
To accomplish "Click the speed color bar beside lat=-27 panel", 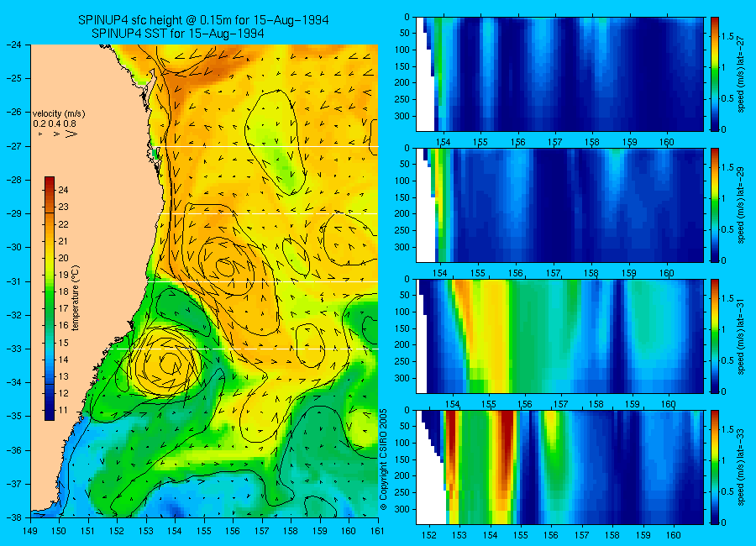I will 714,74.
